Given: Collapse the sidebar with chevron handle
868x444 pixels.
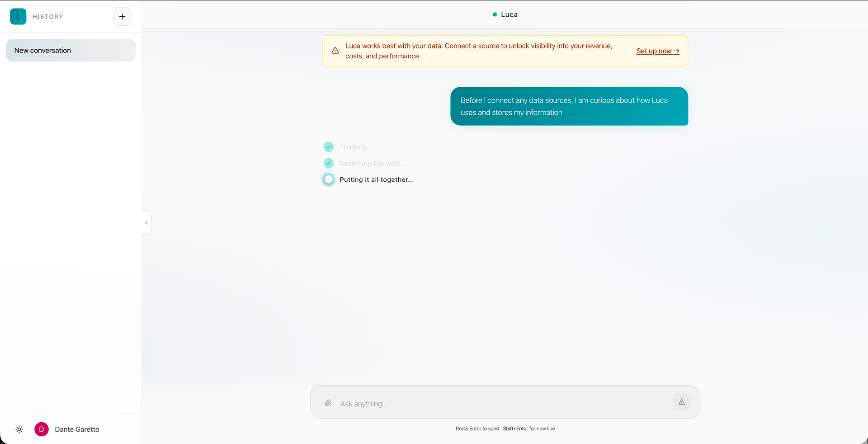Looking at the screenshot, I should tap(146, 222).
